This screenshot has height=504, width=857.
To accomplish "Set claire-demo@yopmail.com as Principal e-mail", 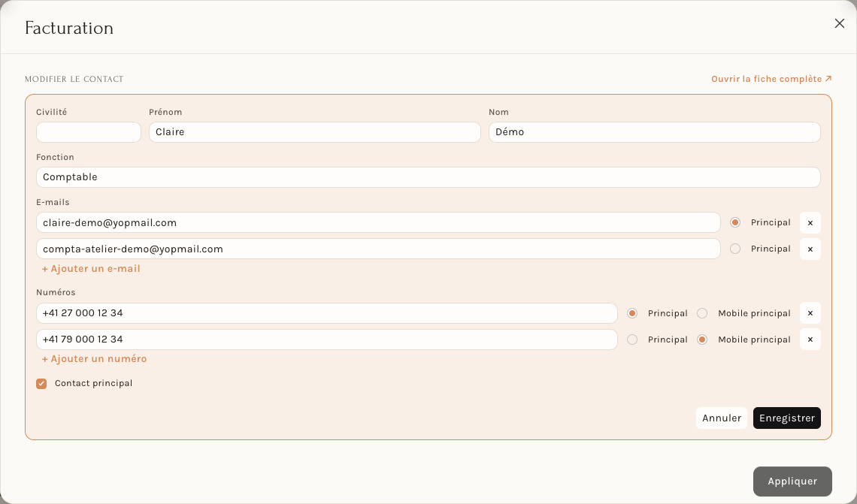I will 735,222.
